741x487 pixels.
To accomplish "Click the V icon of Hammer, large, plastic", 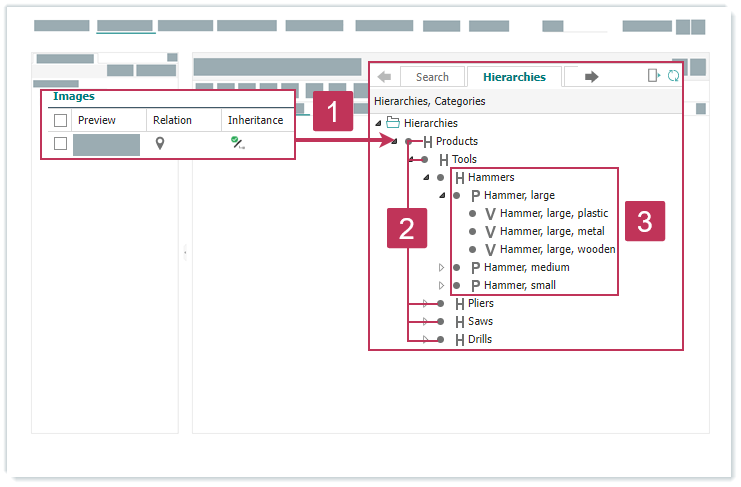I will (489, 213).
